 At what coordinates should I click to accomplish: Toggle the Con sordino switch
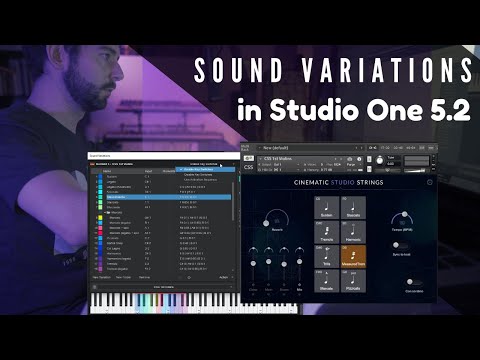(x=413, y=282)
